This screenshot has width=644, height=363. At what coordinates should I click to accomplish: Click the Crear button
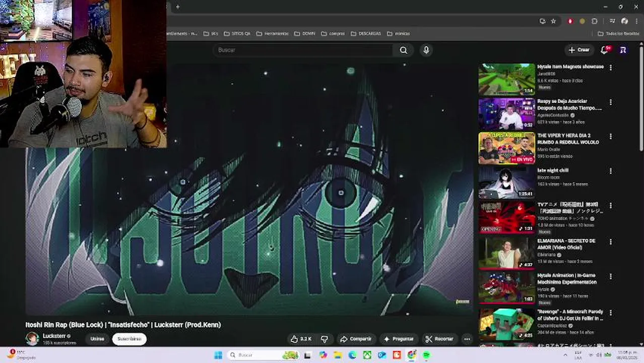(x=579, y=50)
